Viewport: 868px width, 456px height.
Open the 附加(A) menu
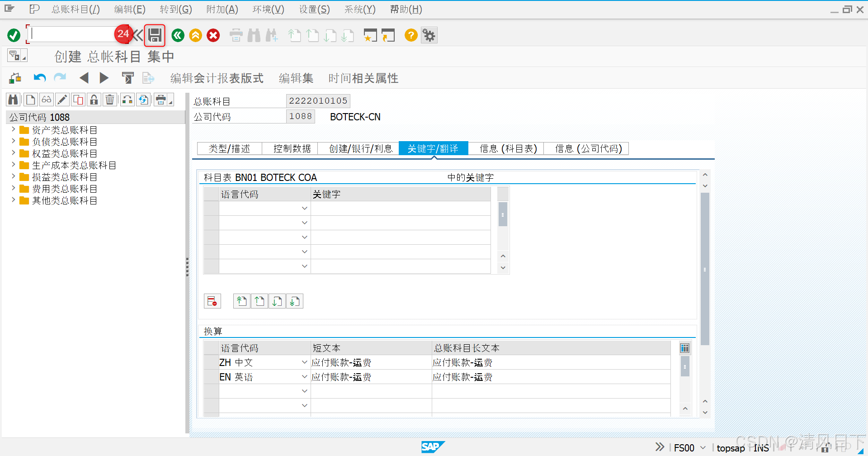pyautogui.click(x=222, y=9)
